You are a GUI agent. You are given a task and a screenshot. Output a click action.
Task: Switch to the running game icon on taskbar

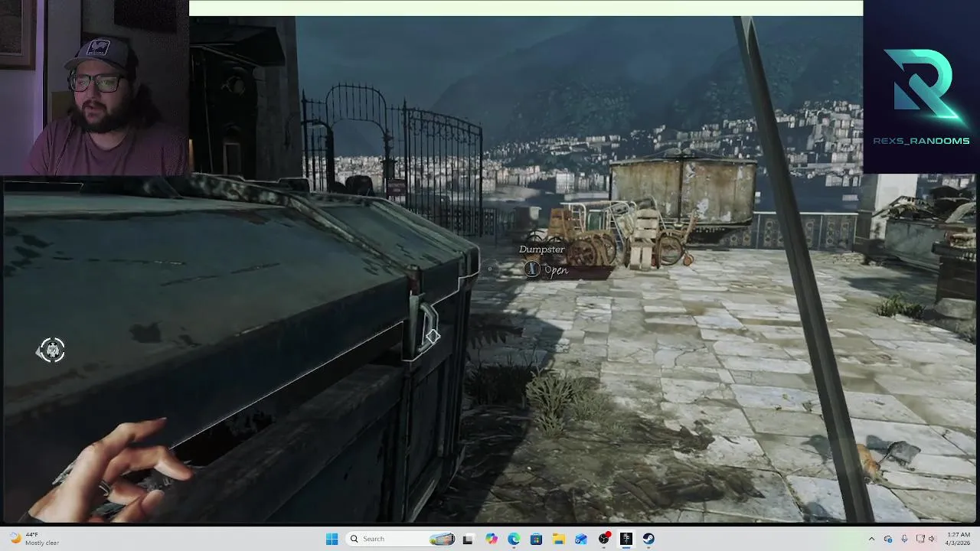[x=626, y=539]
